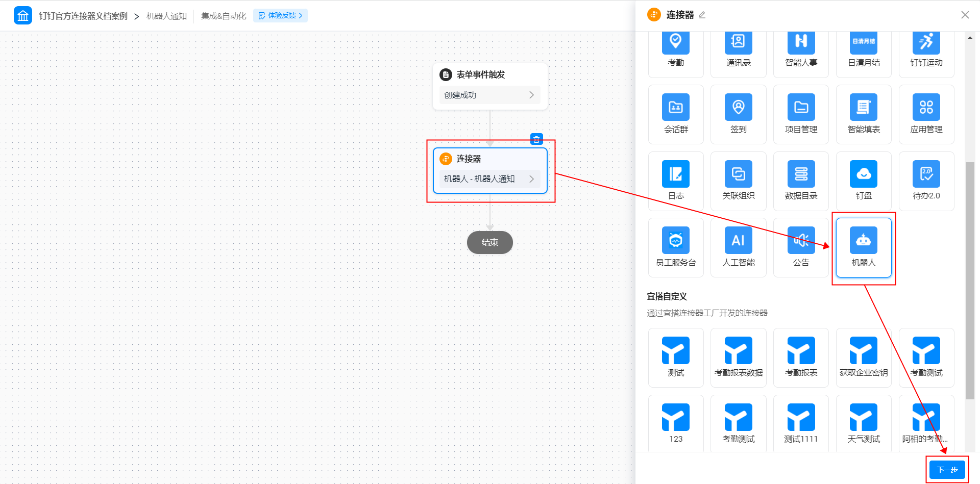
Task: Select the 阿相的考勤 custom connector
Action: point(926,423)
